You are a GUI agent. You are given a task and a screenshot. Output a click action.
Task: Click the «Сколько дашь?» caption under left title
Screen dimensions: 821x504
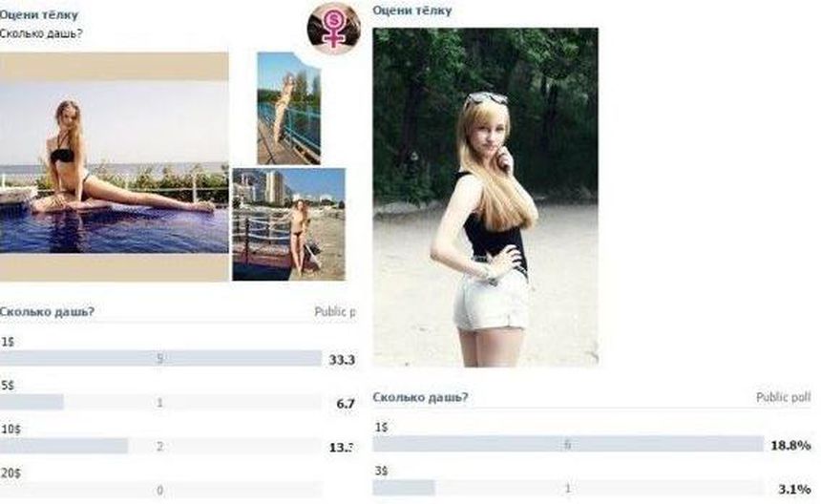pyautogui.click(x=41, y=33)
